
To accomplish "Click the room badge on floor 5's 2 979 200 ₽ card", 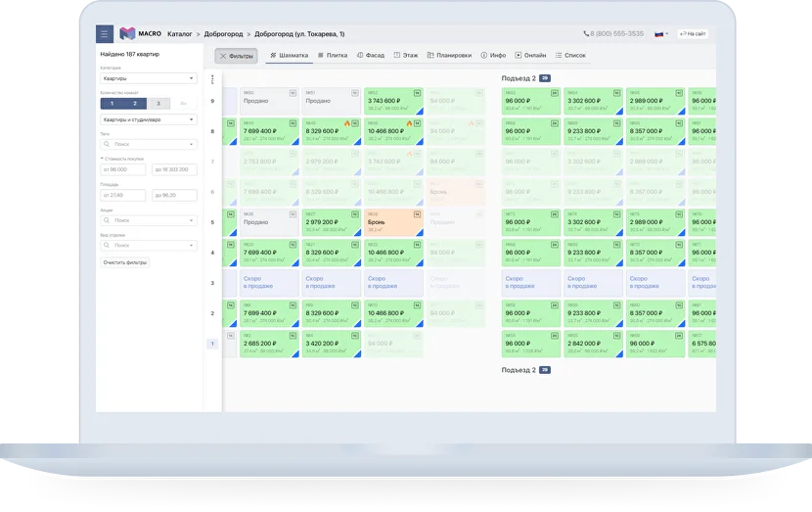I will [355, 214].
